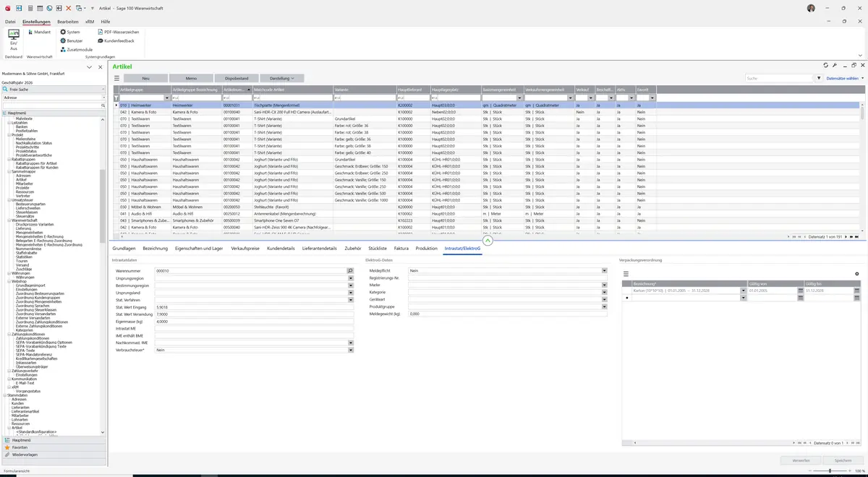Open the Gültig bis calendar picker
The image size is (868, 477).
857,291
